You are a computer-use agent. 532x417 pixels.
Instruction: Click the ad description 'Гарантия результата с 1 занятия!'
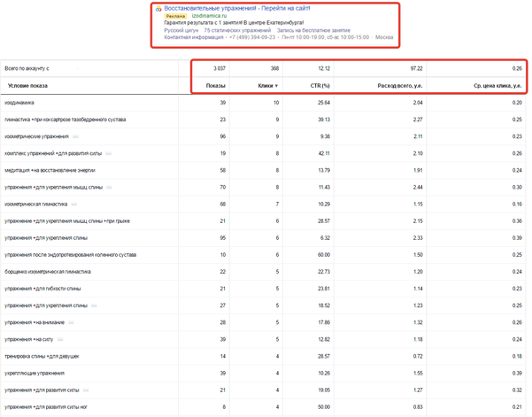pyautogui.click(x=203, y=23)
